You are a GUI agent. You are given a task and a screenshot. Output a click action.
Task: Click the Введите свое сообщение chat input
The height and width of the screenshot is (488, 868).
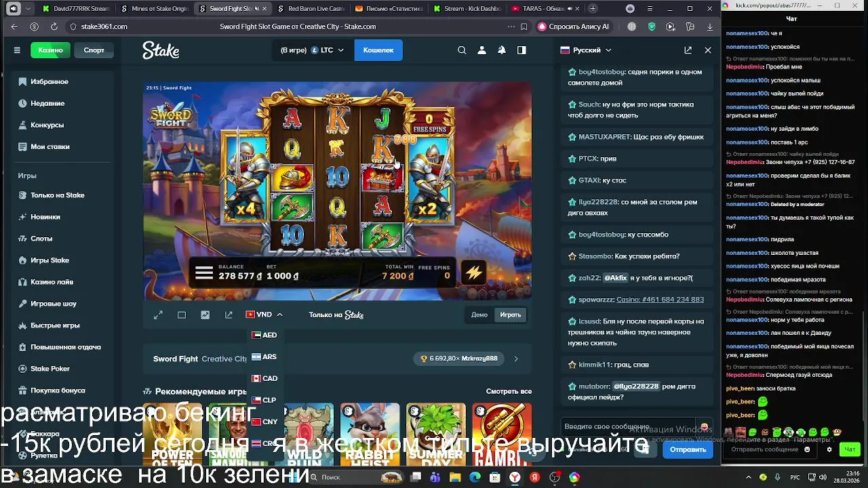(x=627, y=427)
